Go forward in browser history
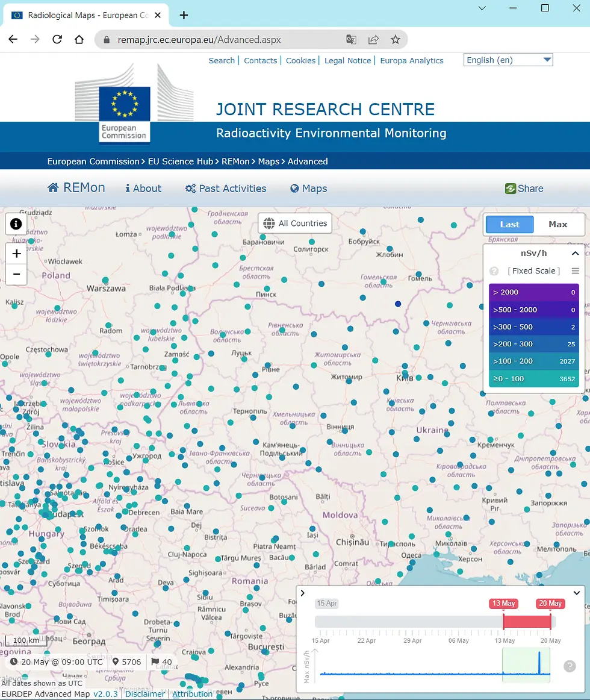This screenshot has height=700, width=590. click(35, 39)
